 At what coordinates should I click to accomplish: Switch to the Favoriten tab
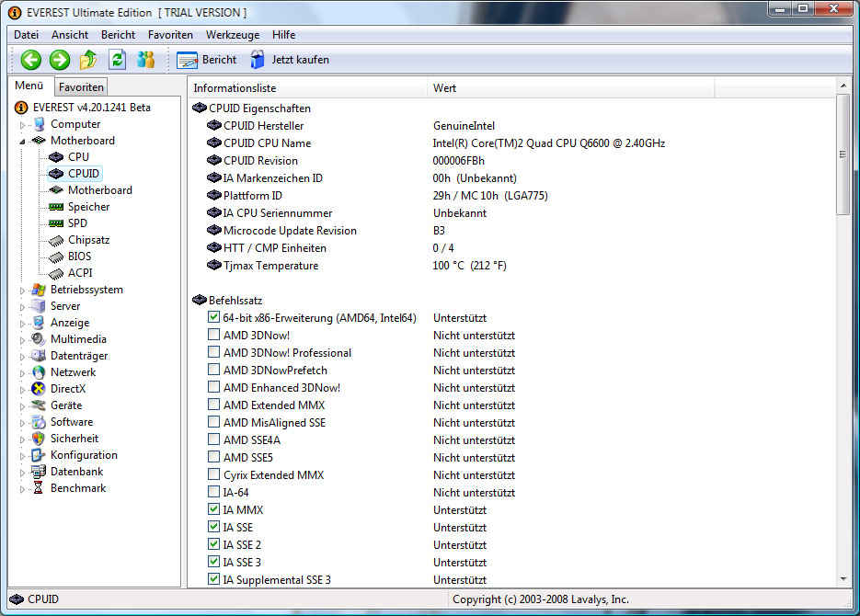click(x=81, y=87)
